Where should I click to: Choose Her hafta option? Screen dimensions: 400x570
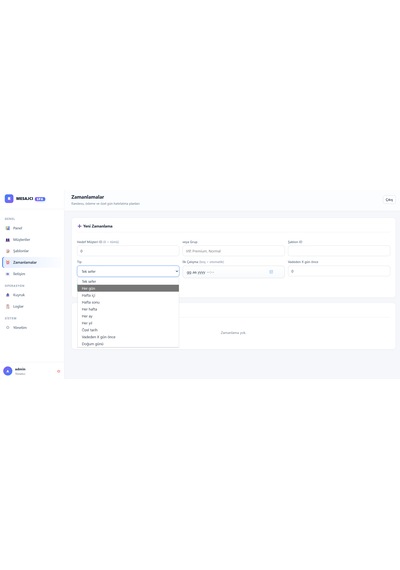point(128,309)
